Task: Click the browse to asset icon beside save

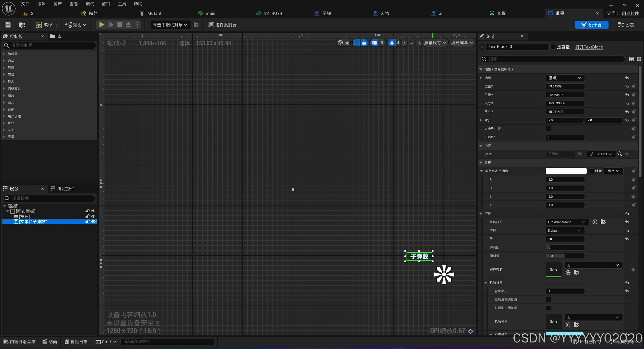Action: [22, 25]
